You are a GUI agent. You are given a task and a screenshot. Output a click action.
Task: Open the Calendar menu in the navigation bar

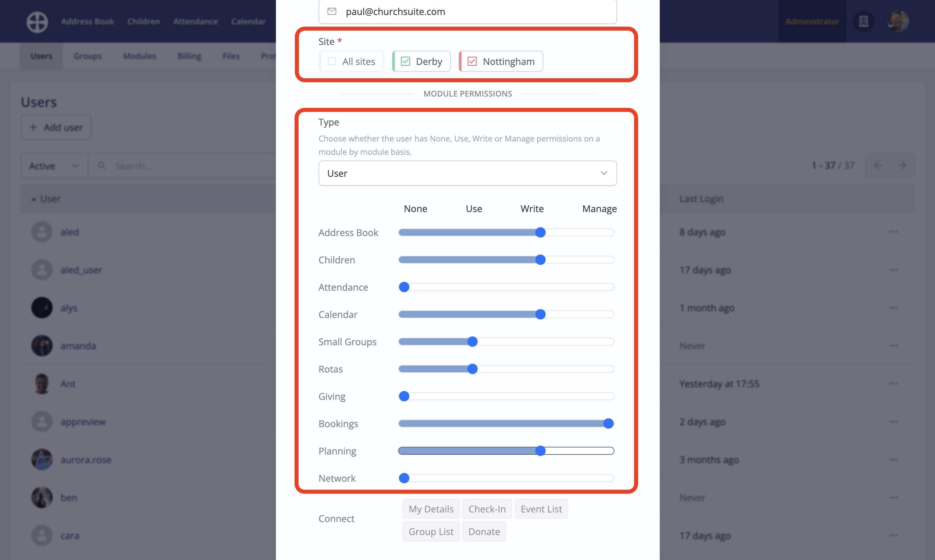click(248, 22)
